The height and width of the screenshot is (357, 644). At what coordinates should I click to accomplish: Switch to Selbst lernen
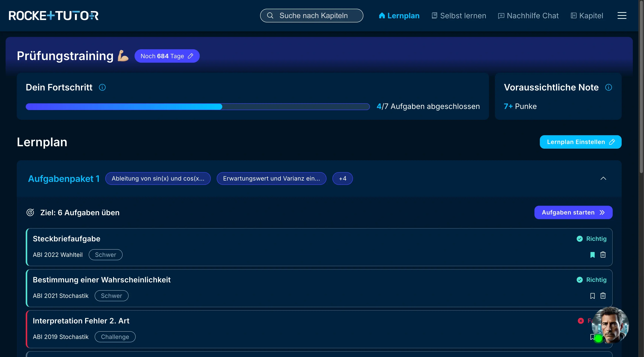(459, 15)
